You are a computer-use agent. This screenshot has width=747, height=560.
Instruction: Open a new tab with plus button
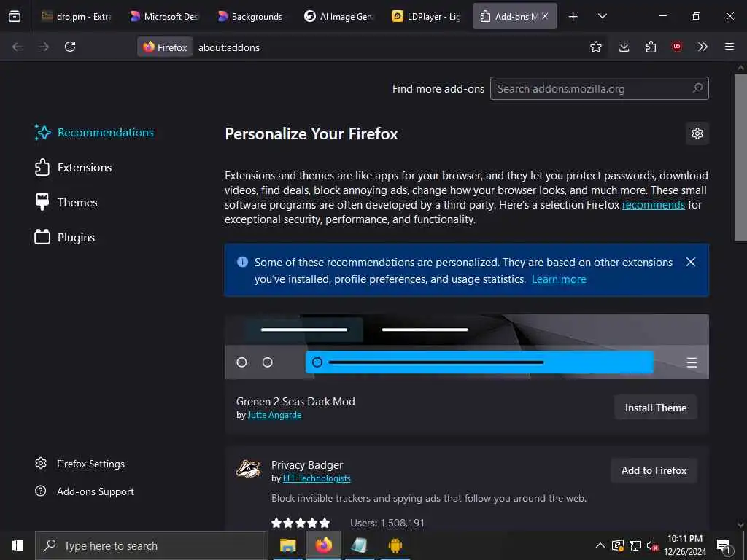tap(573, 17)
